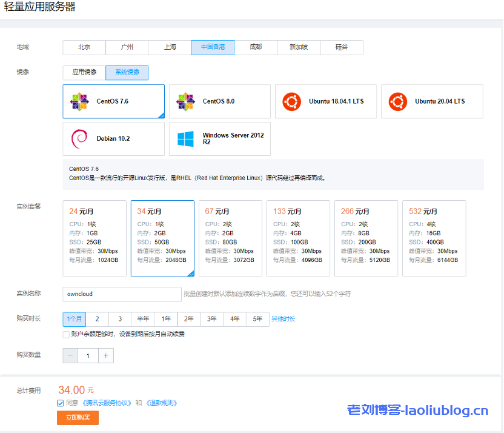
Task: Select the 硅谷 region
Action: click(342, 47)
